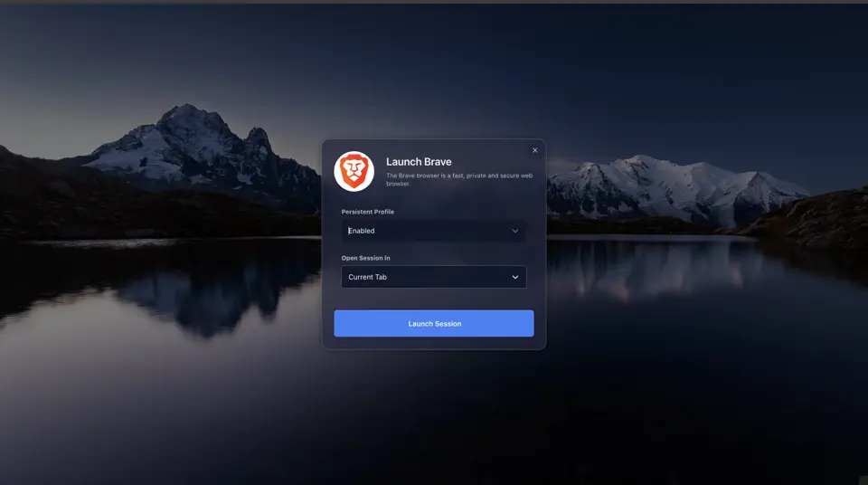The image size is (868, 485).
Task: Close the Launch Brave dialog
Action: [534, 150]
